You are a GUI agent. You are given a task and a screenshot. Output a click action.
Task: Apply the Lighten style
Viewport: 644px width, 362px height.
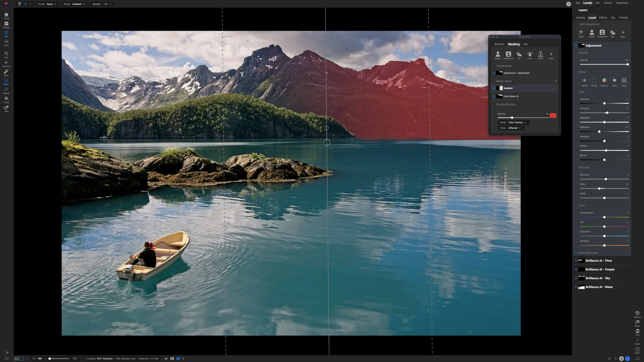click(x=584, y=82)
